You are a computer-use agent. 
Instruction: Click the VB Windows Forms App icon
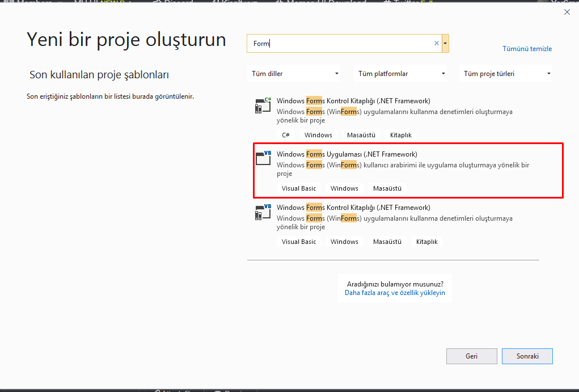tap(263, 158)
